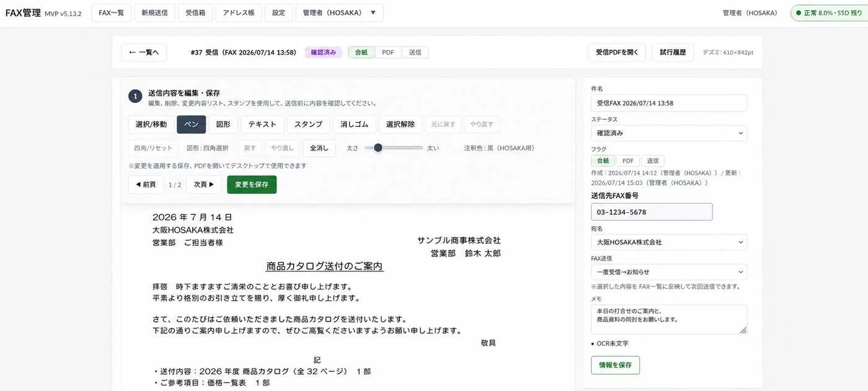
Task: Click the 件名 input field
Action: click(x=669, y=103)
